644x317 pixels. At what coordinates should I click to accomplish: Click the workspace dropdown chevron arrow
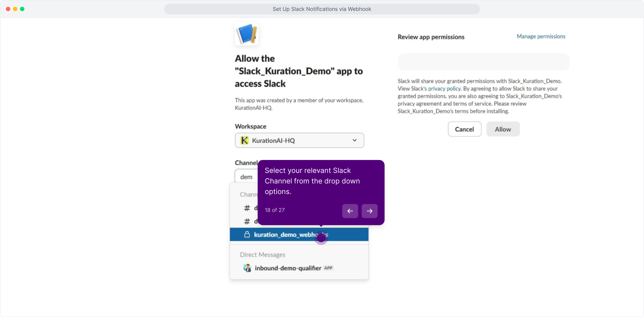point(355,140)
